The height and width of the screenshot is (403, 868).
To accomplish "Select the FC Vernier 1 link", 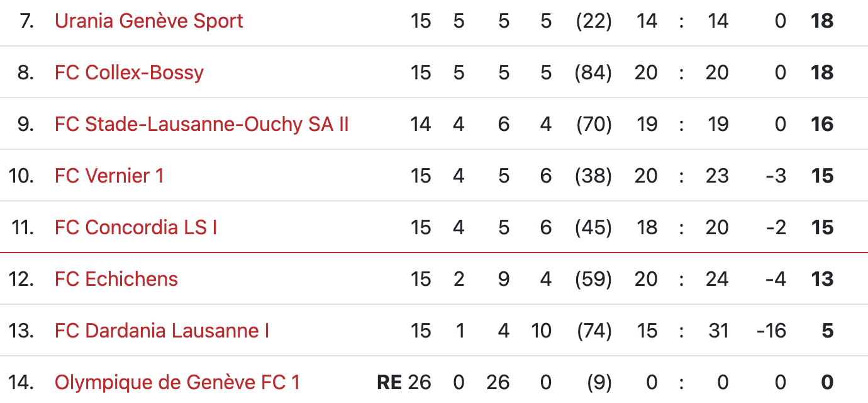I will pyautogui.click(x=109, y=176).
